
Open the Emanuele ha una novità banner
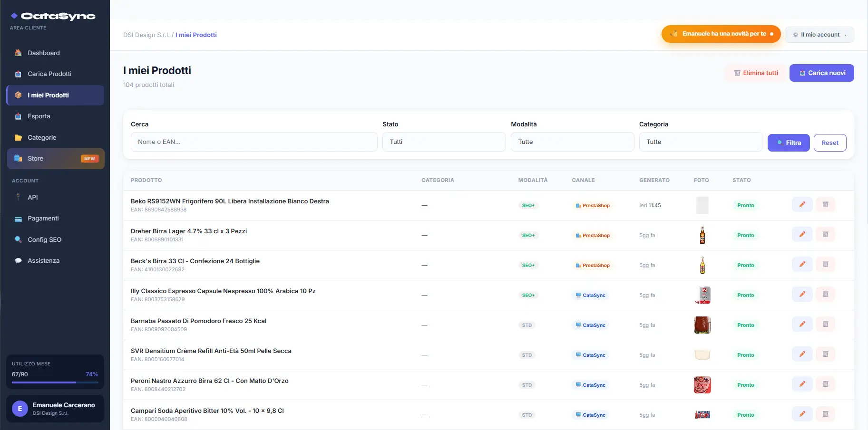(721, 34)
